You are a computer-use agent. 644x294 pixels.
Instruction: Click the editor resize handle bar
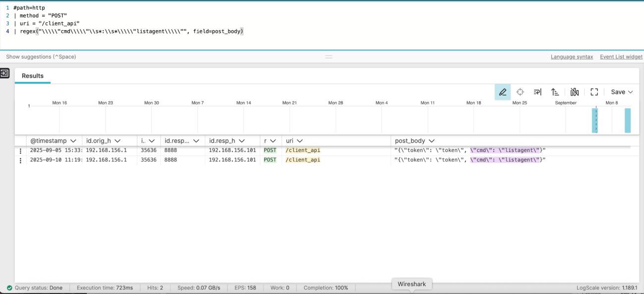pos(329,57)
